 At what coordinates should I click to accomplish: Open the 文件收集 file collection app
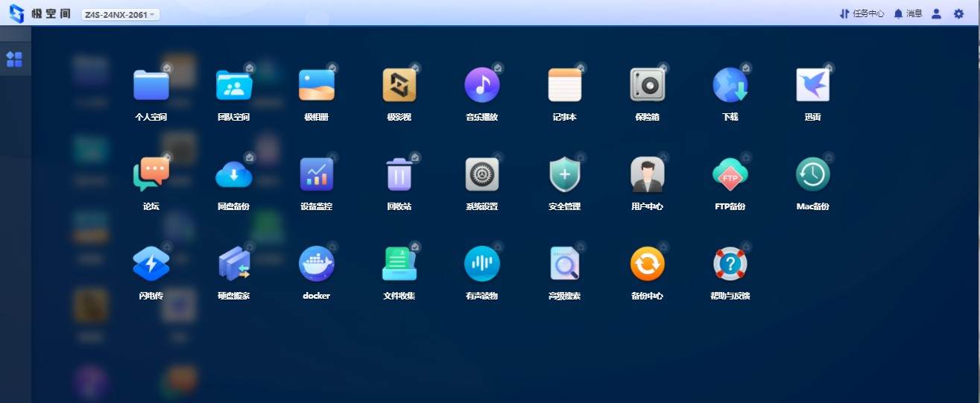399,264
